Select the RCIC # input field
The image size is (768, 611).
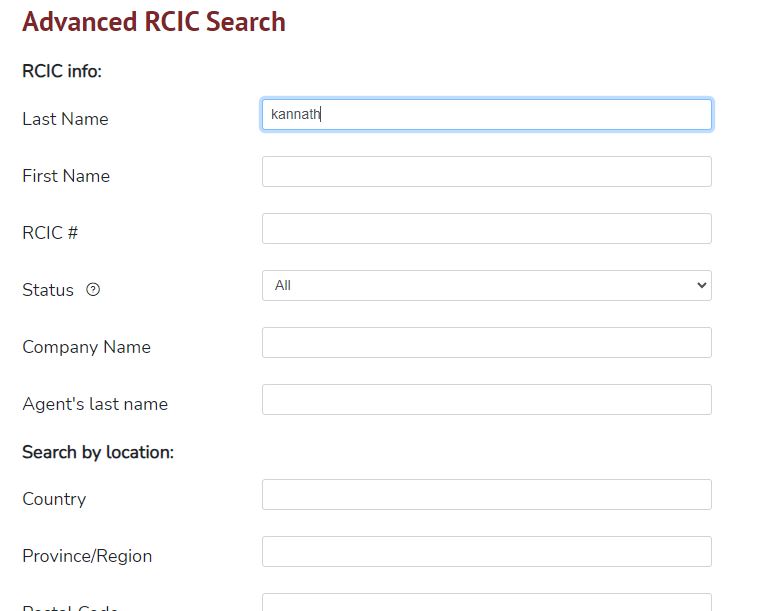click(486, 229)
